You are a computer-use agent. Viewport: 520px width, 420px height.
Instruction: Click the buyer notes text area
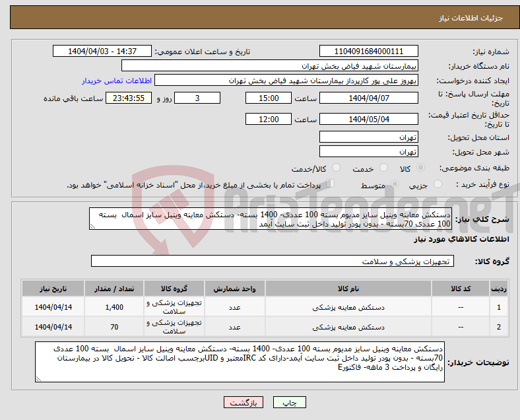click(240, 362)
